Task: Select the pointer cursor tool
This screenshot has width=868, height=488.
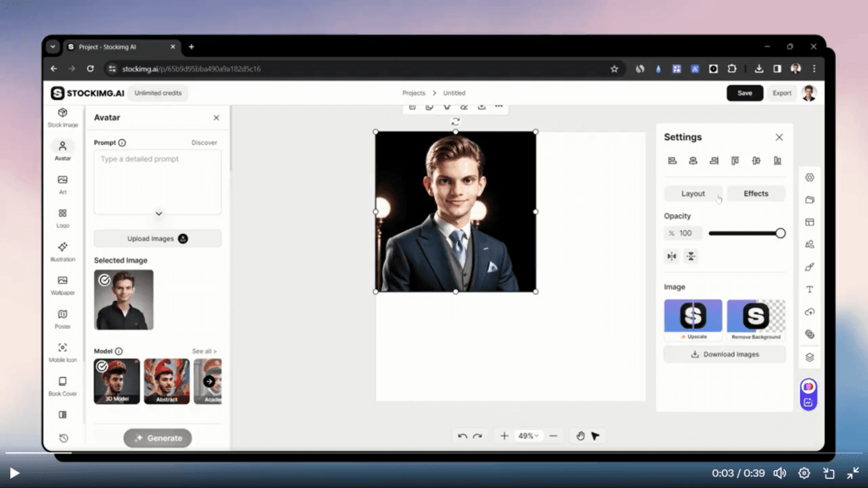Action: (596, 436)
